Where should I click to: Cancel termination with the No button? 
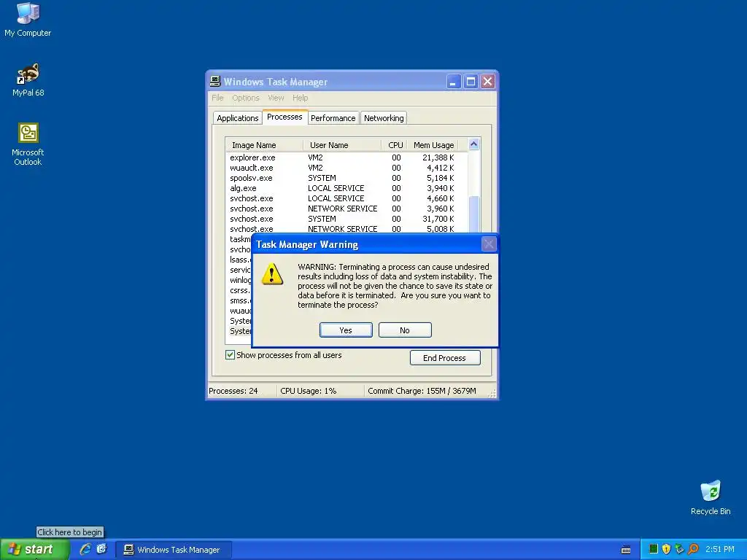tap(405, 330)
